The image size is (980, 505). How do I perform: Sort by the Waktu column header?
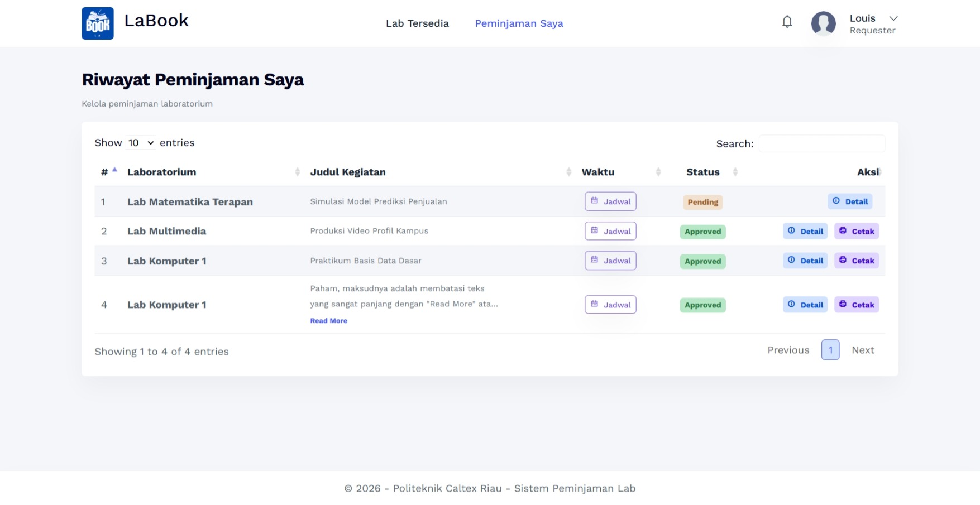tap(620, 172)
